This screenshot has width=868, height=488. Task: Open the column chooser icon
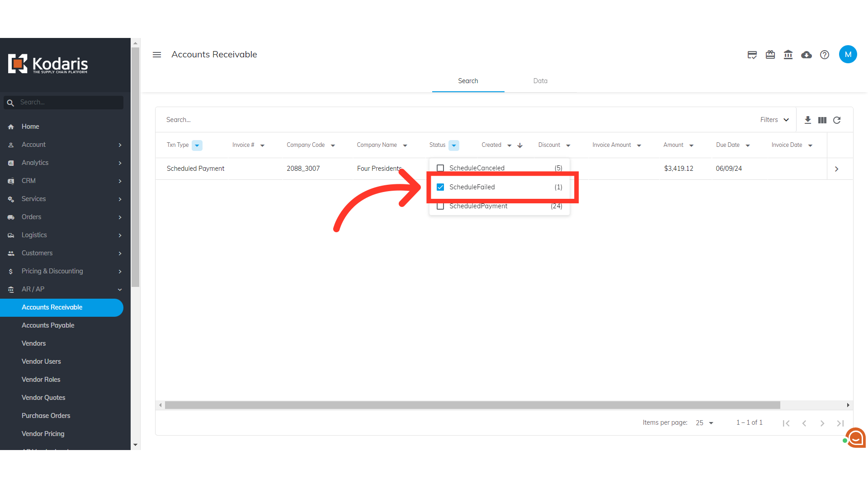[x=822, y=120]
